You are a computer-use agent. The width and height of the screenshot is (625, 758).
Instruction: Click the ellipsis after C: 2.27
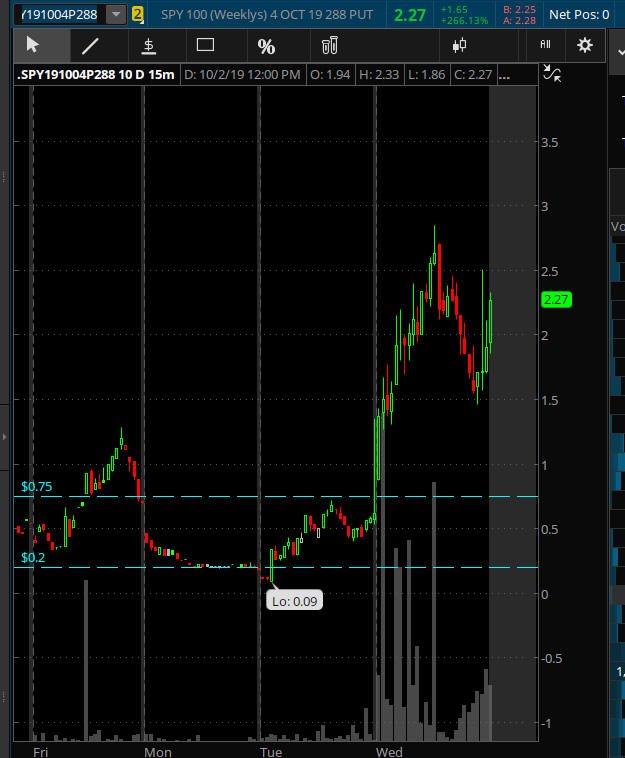504,75
